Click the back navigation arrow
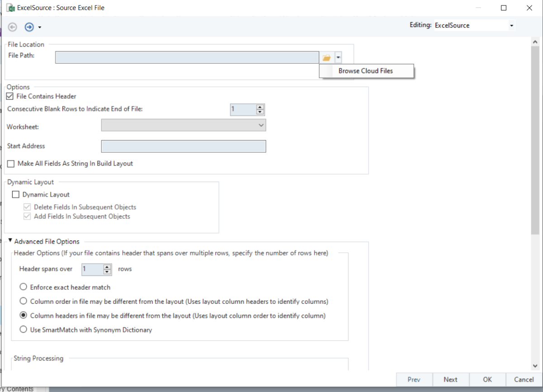Viewport: 543px width, 392px height. 12,27
